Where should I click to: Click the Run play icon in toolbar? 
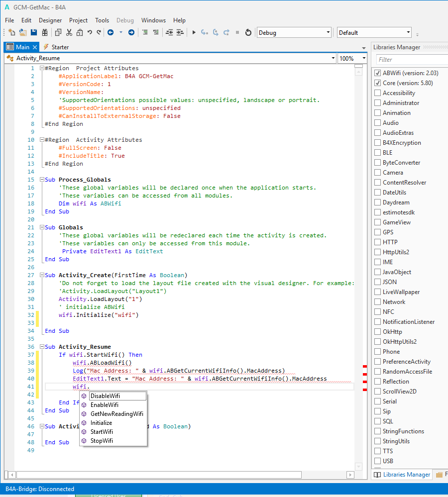pyautogui.click(x=194, y=33)
